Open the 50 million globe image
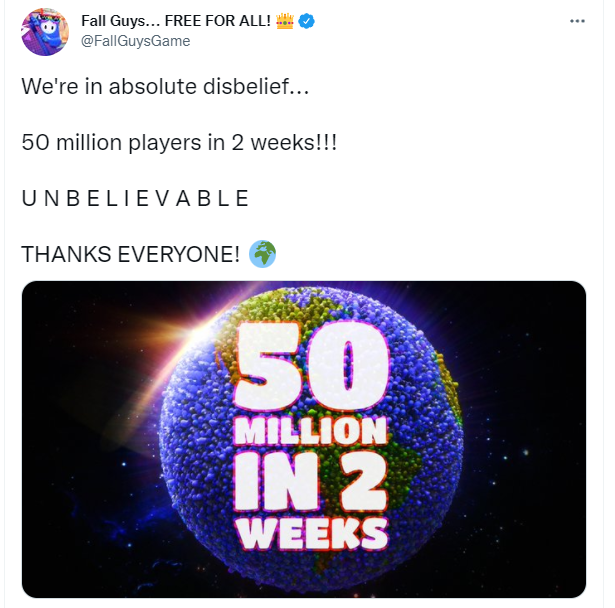 click(x=303, y=438)
